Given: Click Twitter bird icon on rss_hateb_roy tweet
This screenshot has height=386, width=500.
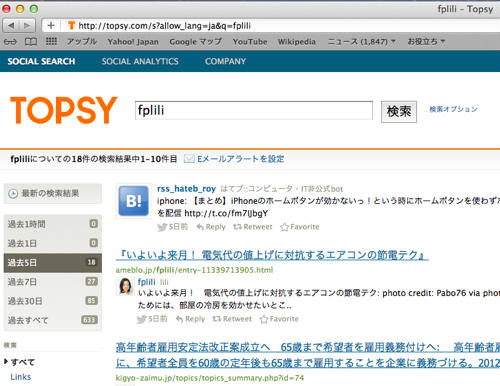Looking at the screenshot, I should (162, 227).
